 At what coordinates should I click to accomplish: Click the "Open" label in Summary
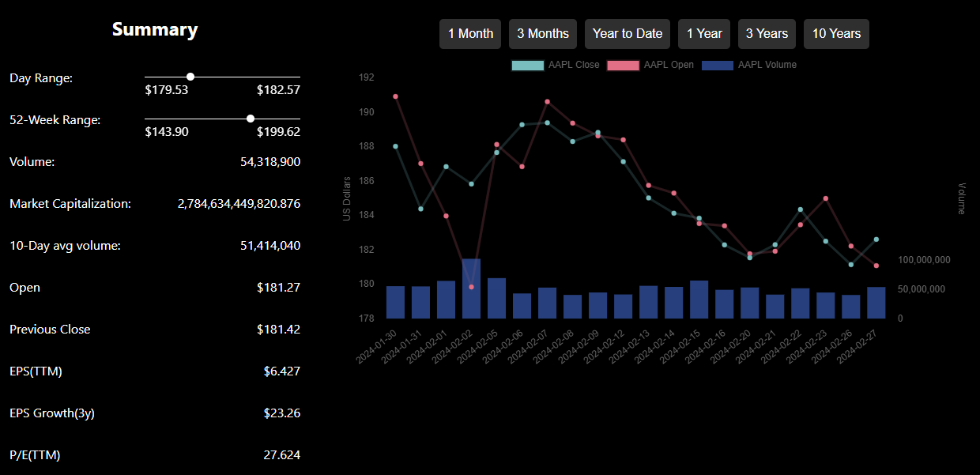click(24, 288)
